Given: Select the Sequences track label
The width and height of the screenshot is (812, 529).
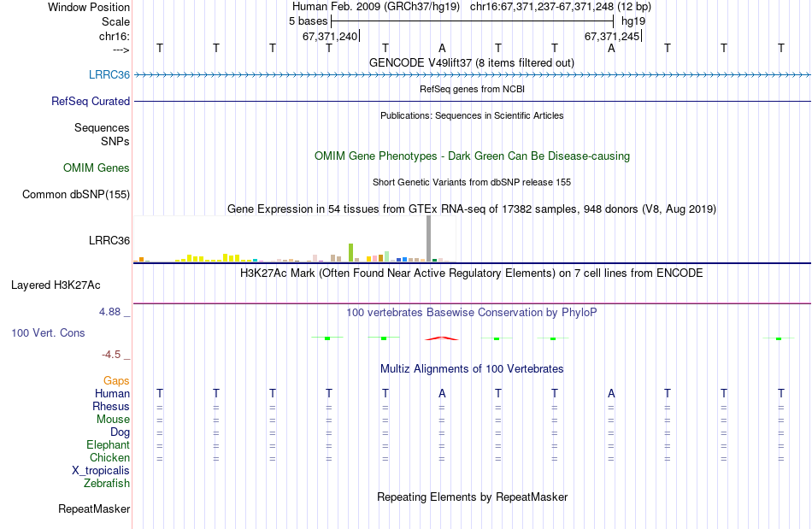Looking at the screenshot, I should pos(102,127).
